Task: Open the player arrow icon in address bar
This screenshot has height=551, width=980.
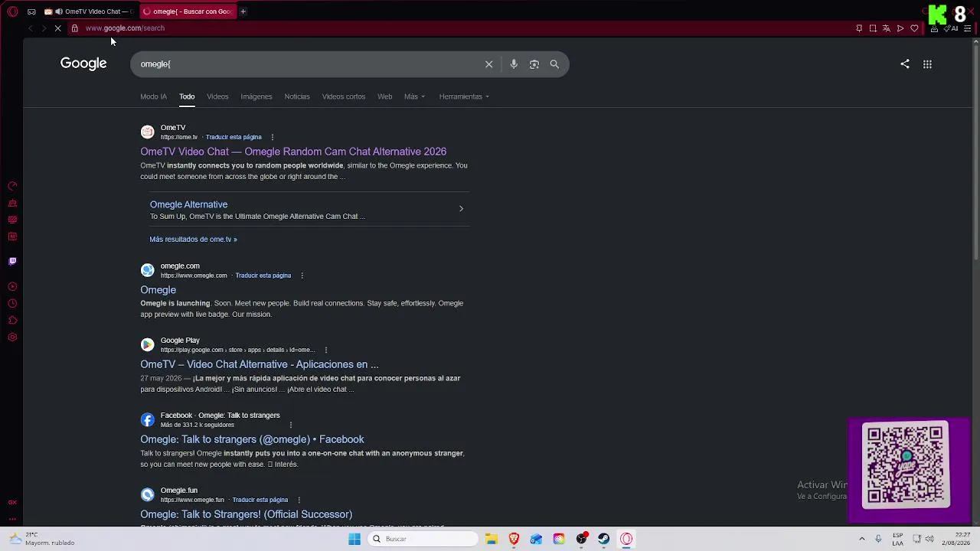Action: pyautogui.click(x=900, y=28)
